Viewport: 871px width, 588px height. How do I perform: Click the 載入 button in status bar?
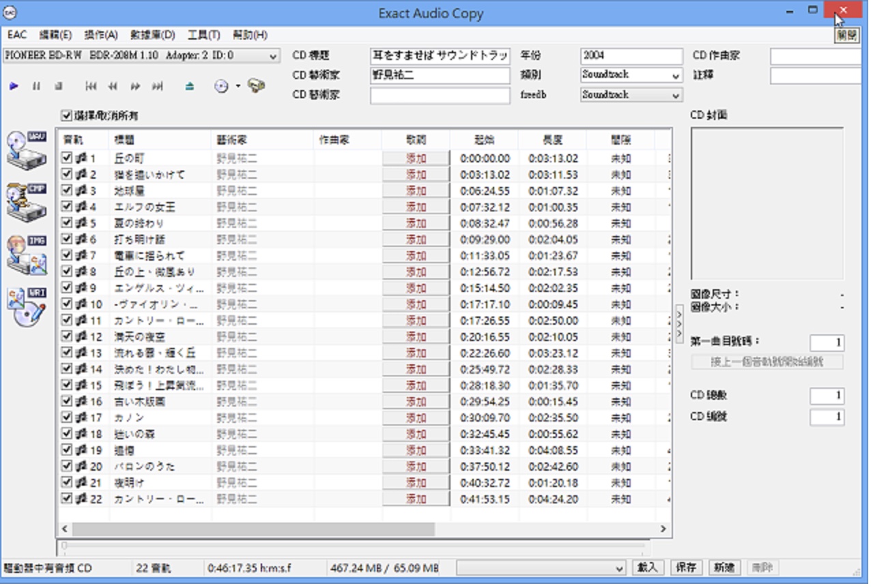tap(647, 568)
